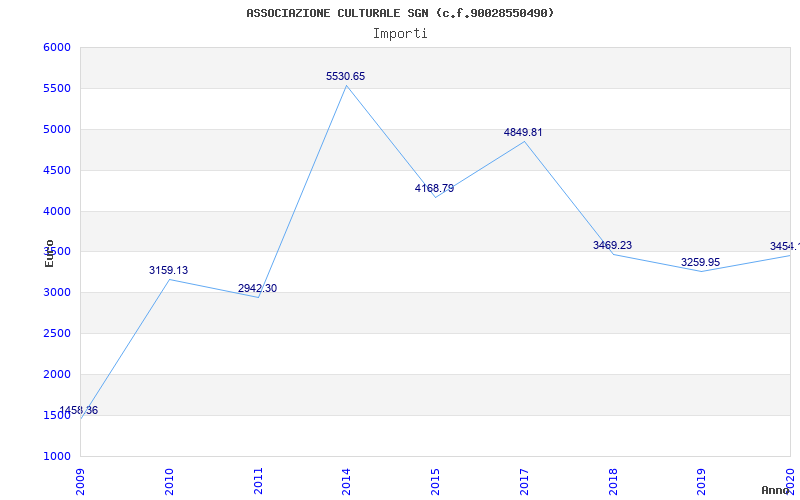
Task: Select the 3469.23 value label
Action: coord(612,245)
